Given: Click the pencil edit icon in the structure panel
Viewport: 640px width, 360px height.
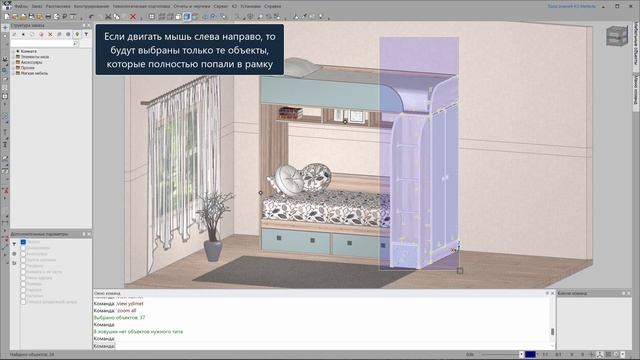Looking at the screenshot, I should (x=14, y=34).
